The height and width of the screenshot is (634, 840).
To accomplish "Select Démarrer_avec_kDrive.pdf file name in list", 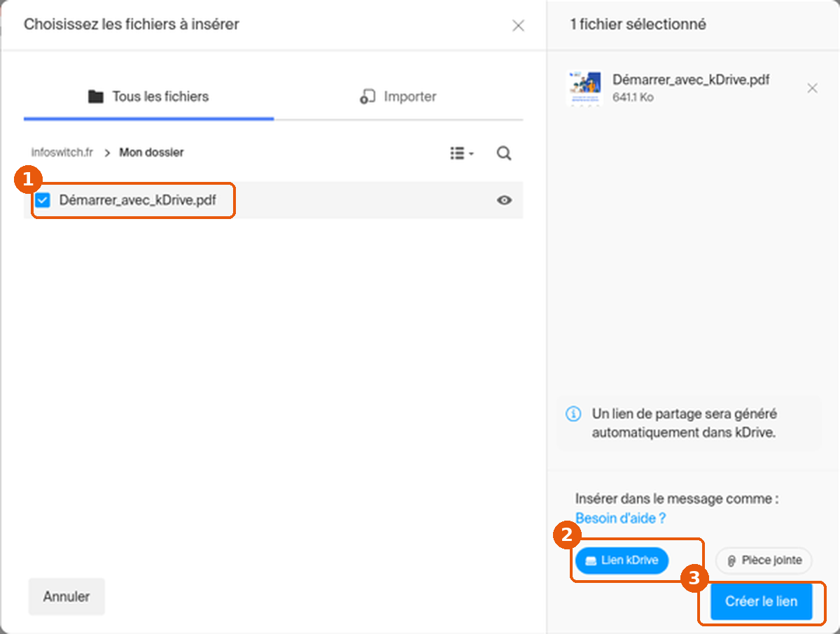I will [x=138, y=201].
